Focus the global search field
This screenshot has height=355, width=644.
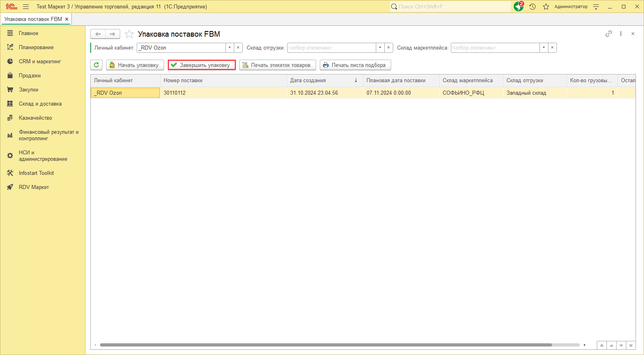[450, 6]
